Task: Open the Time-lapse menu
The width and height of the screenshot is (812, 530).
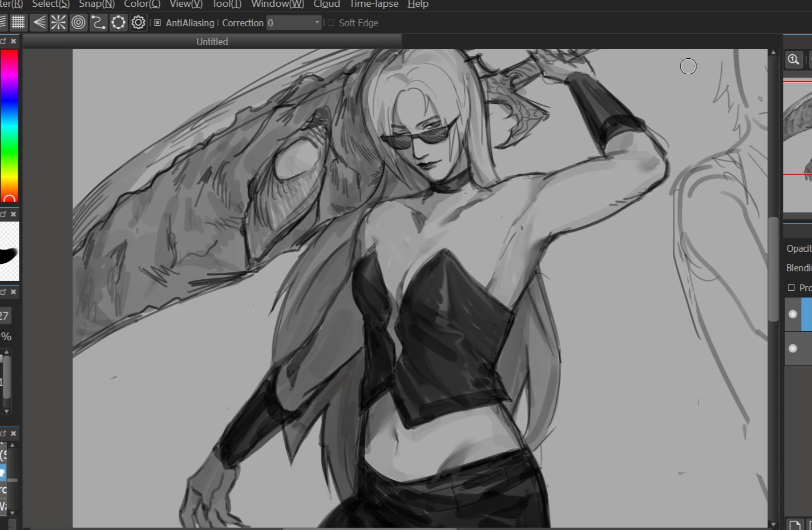Action: tap(374, 5)
